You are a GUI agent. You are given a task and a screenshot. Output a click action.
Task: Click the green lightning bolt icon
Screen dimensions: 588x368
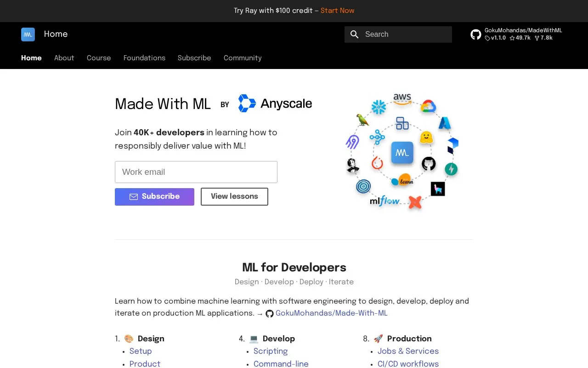tap(451, 169)
